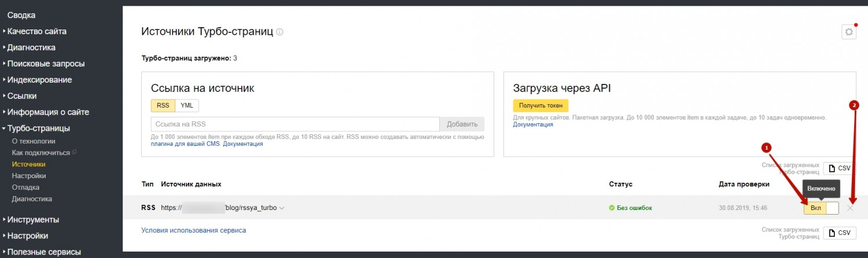Expand the rssya_turbo source details chevron
The height and width of the screenshot is (258, 868).
282,208
